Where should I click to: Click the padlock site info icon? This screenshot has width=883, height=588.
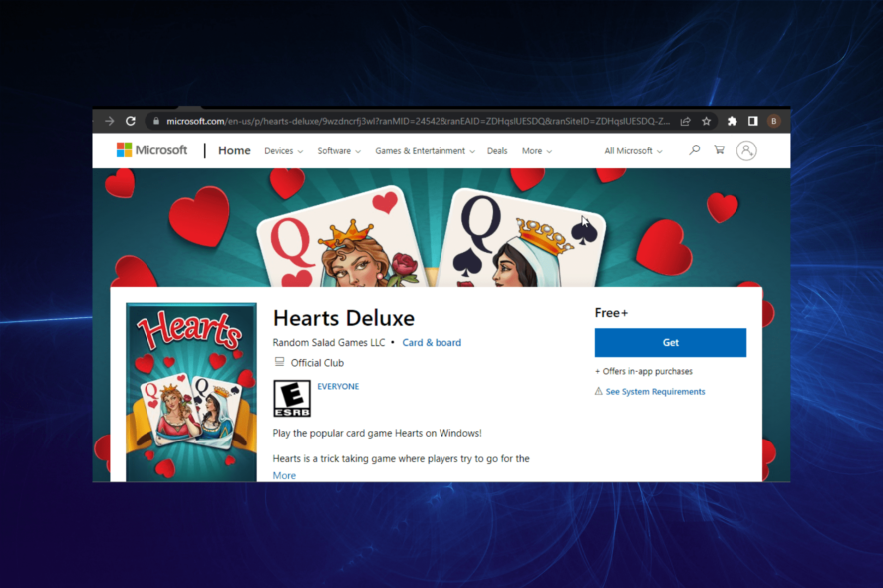[x=156, y=121]
